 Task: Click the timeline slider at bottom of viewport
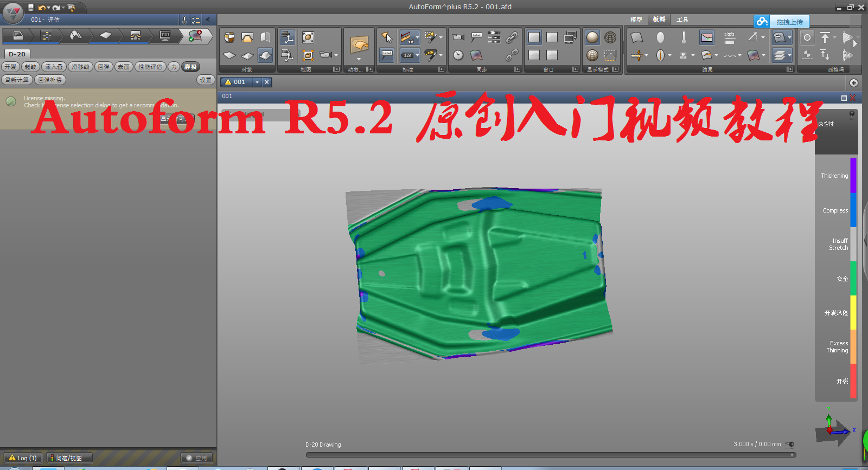click(551, 455)
